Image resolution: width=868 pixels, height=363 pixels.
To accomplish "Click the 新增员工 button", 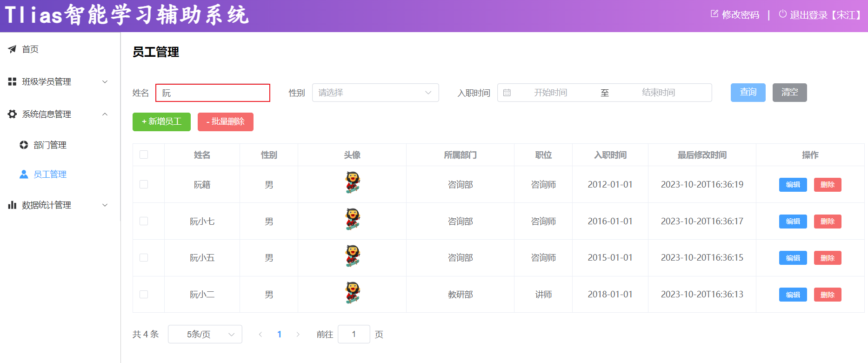I will tap(161, 122).
